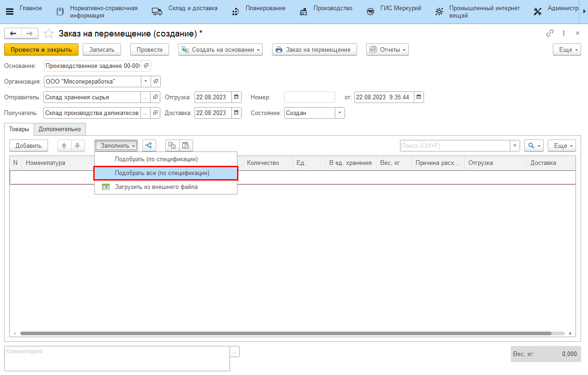Select Подобрать все (по спецификации)

[162, 173]
